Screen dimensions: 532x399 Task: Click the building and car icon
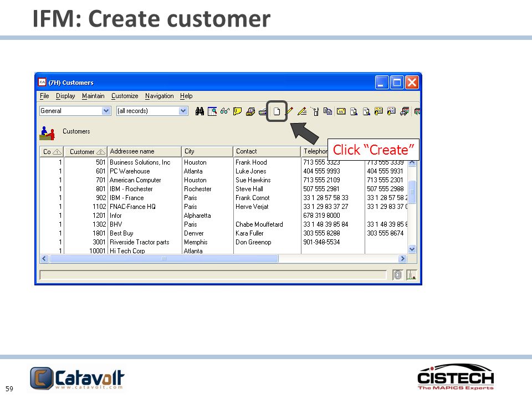(x=405, y=111)
